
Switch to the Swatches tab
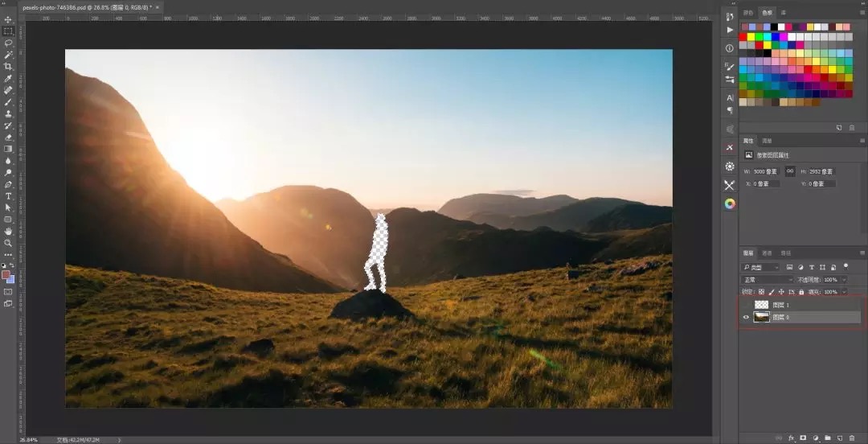point(768,13)
